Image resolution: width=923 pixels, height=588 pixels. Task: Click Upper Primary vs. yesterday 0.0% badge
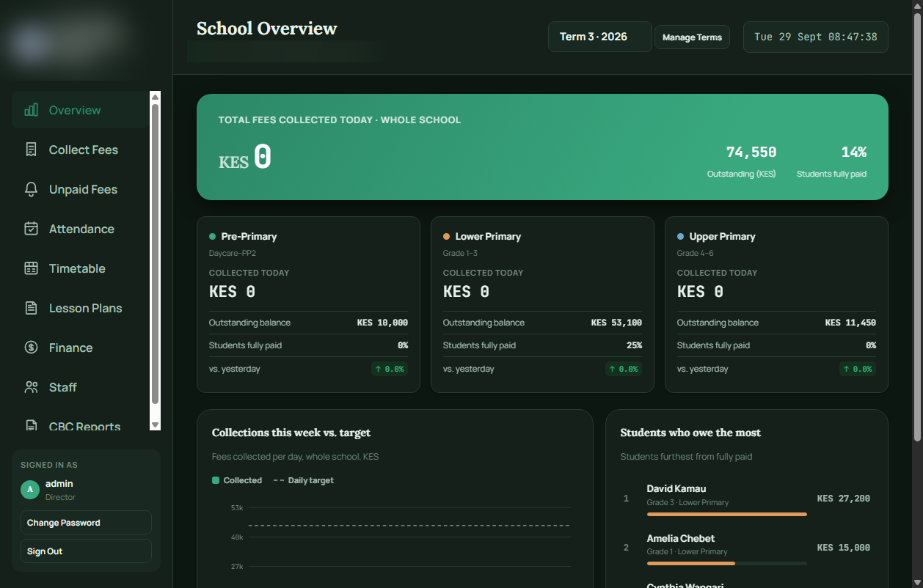(x=858, y=369)
